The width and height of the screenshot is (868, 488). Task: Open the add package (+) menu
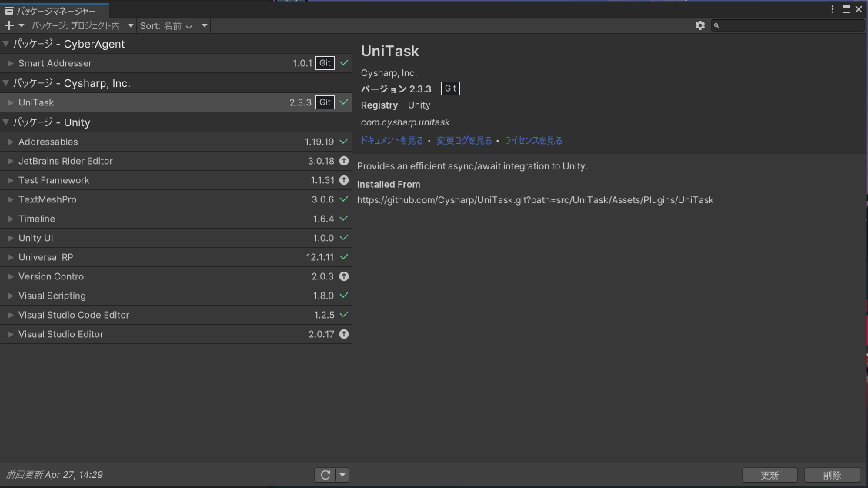(8, 25)
